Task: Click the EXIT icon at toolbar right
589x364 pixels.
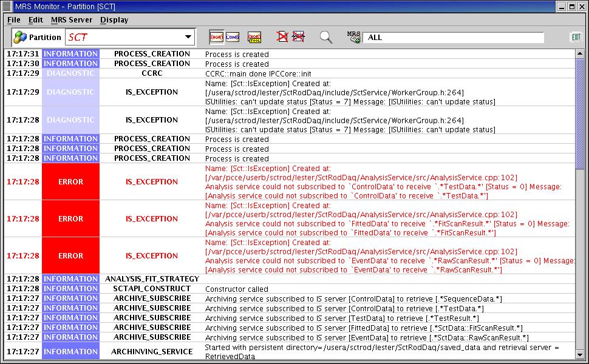Action: 576,37
